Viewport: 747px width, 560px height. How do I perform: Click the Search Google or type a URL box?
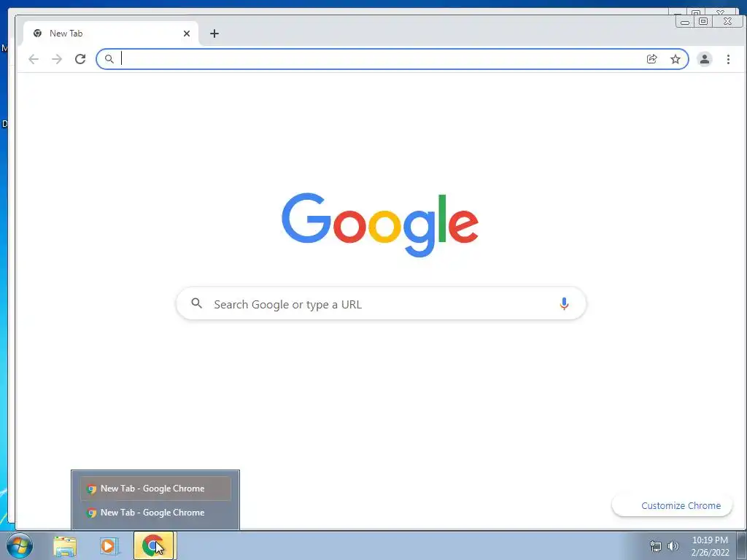381,304
